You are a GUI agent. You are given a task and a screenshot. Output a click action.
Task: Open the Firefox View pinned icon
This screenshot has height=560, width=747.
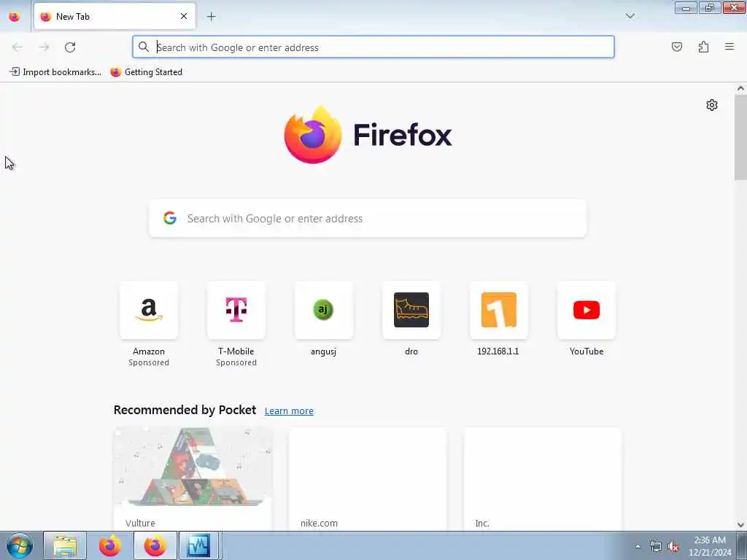(x=15, y=17)
